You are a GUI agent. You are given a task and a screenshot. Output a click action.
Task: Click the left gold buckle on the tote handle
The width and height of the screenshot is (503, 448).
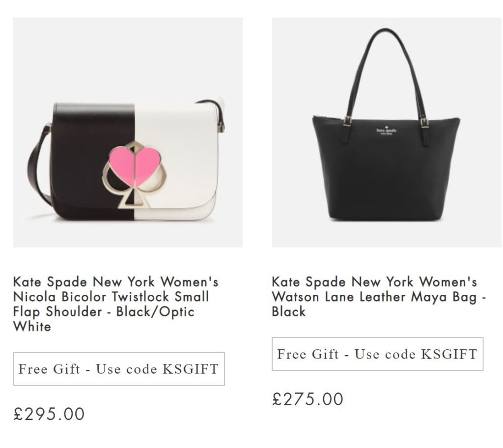(x=347, y=121)
